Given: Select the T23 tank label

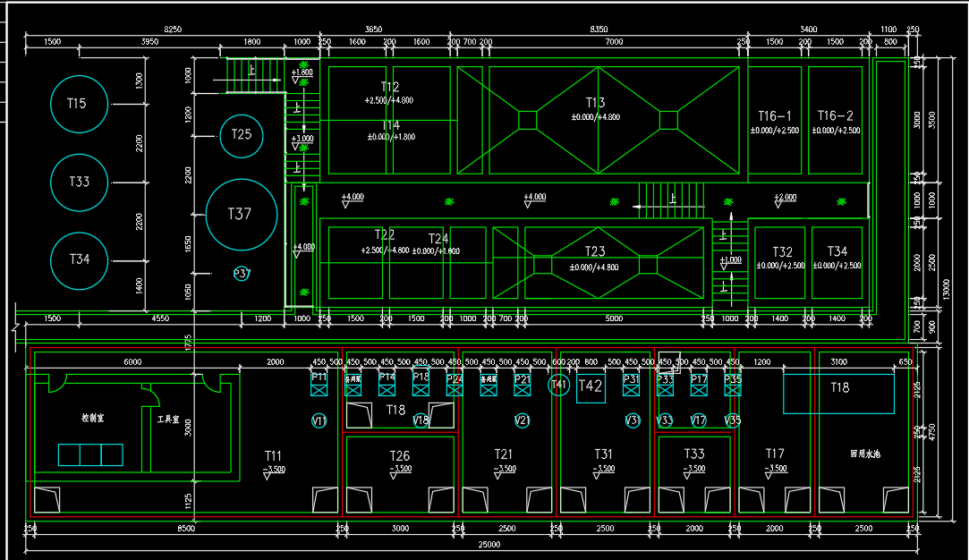Looking at the screenshot, I should pyautogui.click(x=596, y=252).
